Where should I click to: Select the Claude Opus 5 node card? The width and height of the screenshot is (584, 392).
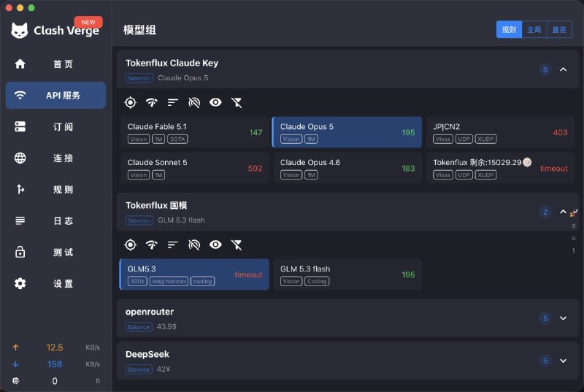[347, 132]
